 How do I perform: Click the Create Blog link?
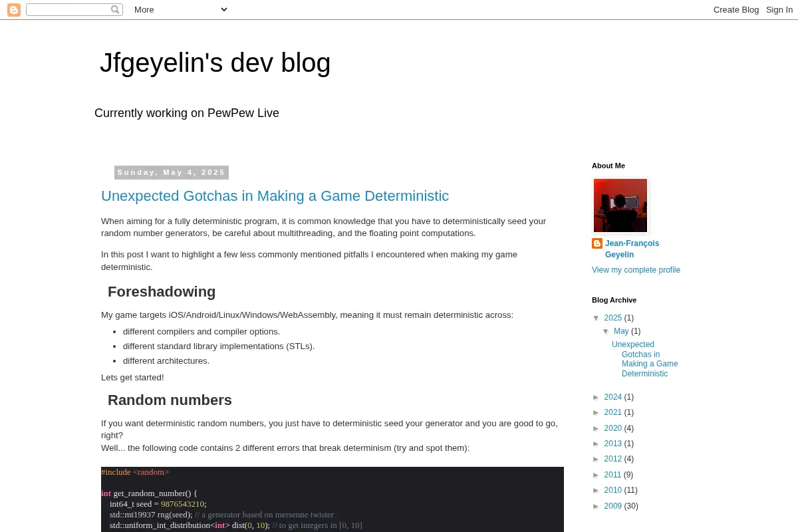click(x=736, y=10)
